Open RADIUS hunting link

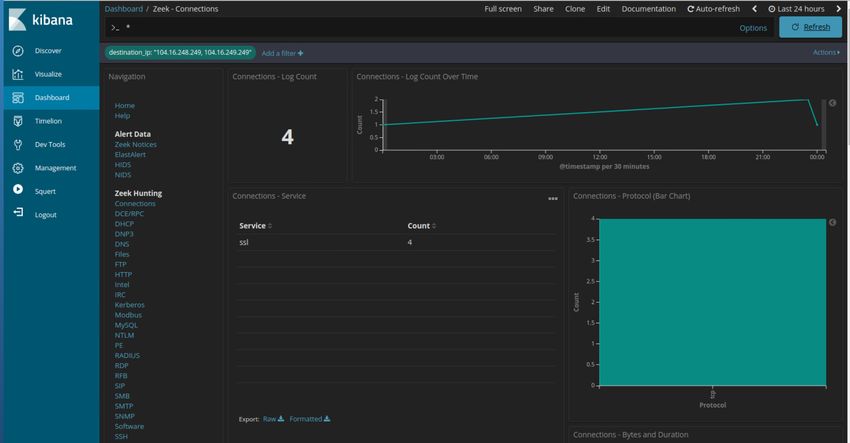(x=127, y=356)
